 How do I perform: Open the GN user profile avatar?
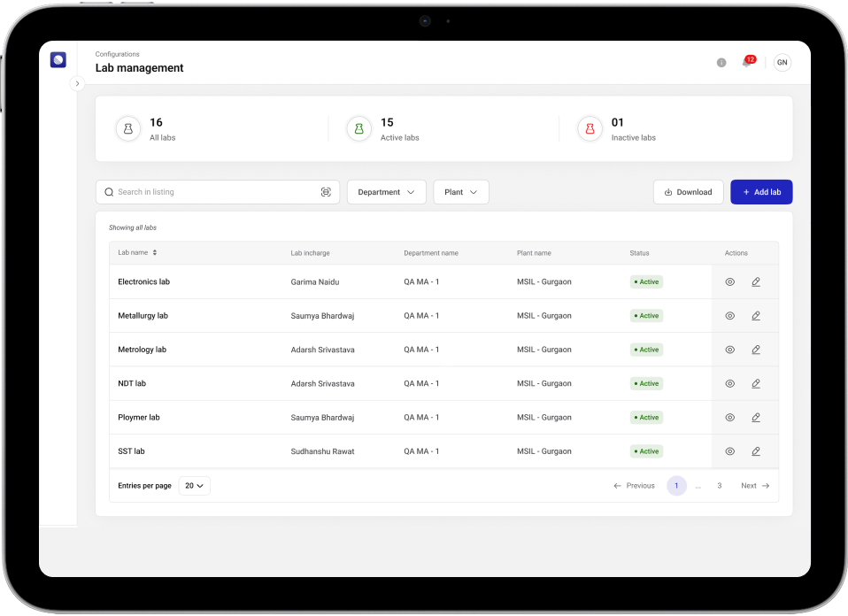coord(782,62)
